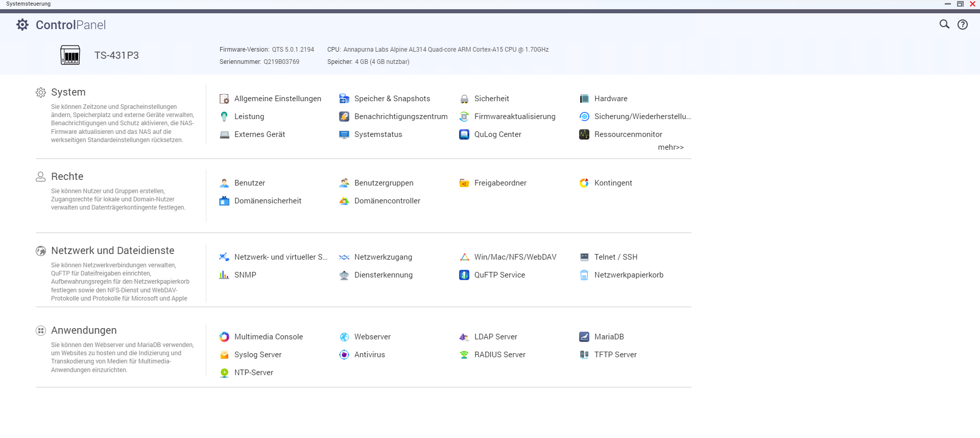Click the serial number Q219B03769 text
The height and width of the screenshot is (438, 980).
(x=281, y=62)
